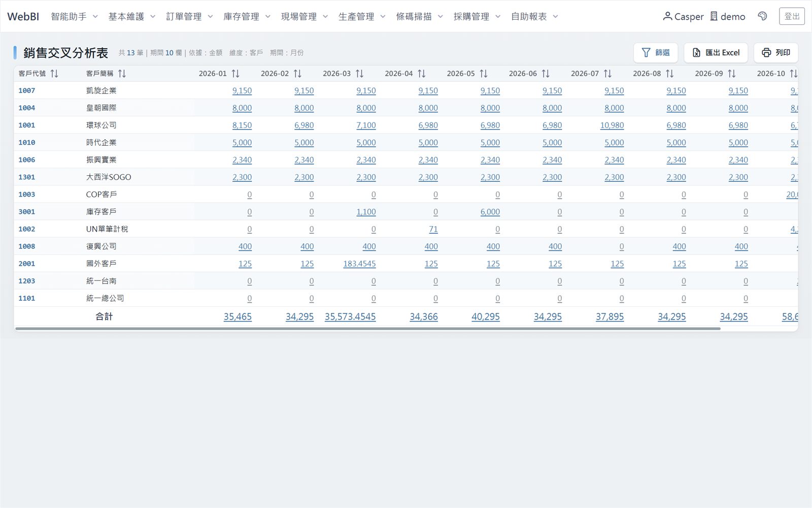Sort the 2026-02 column
The image size is (812, 508).
tap(297, 74)
